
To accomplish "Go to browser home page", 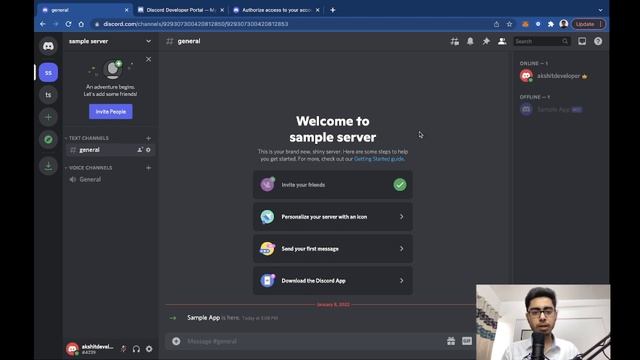I will (x=81, y=24).
